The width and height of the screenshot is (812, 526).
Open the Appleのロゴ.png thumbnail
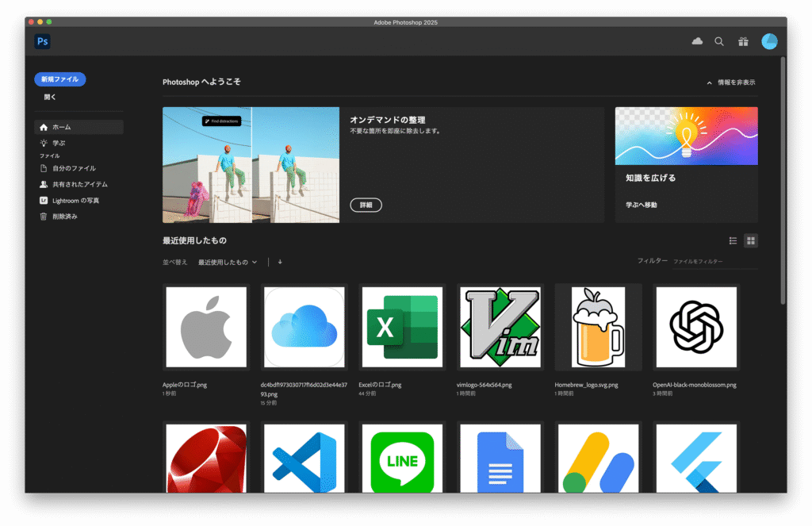[206, 327]
